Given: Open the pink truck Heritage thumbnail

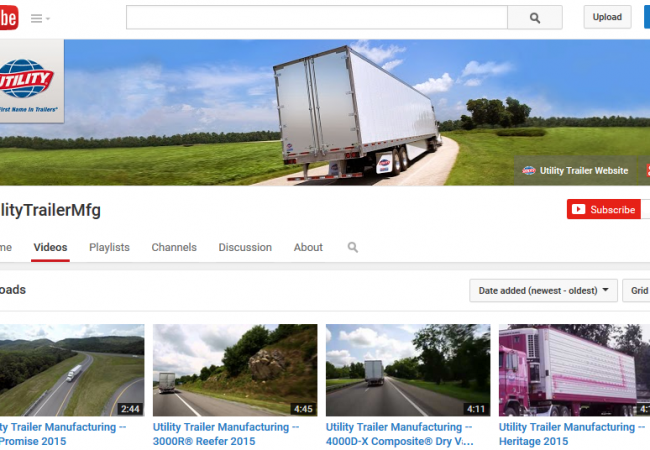Looking at the screenshot, I should click(x=574, y=370).
